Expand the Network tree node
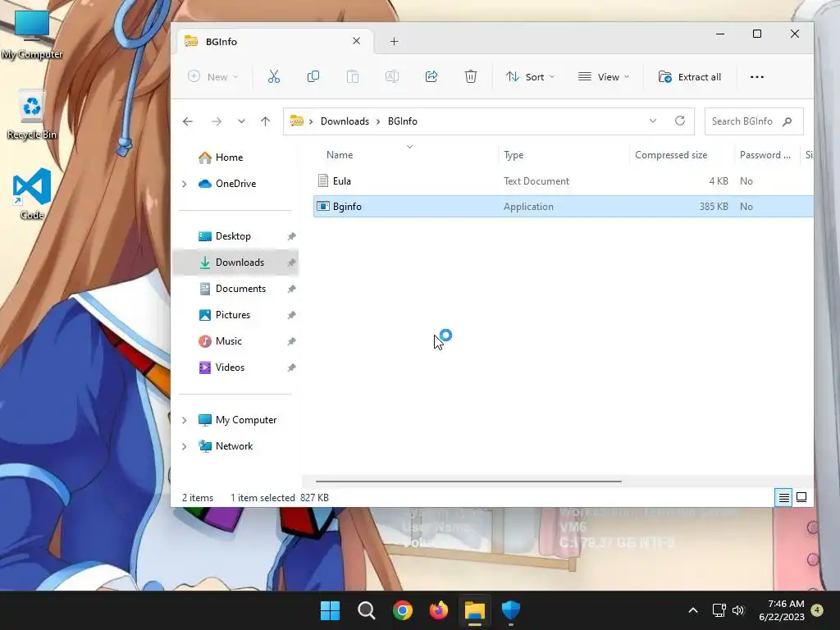This screenshot has height=630, width=840. click(185, 446)
